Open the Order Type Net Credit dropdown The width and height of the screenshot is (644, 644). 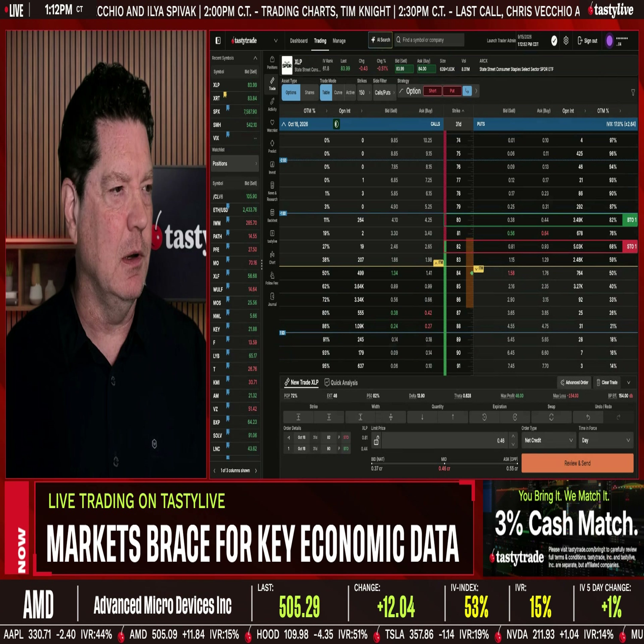click(548, 440)
